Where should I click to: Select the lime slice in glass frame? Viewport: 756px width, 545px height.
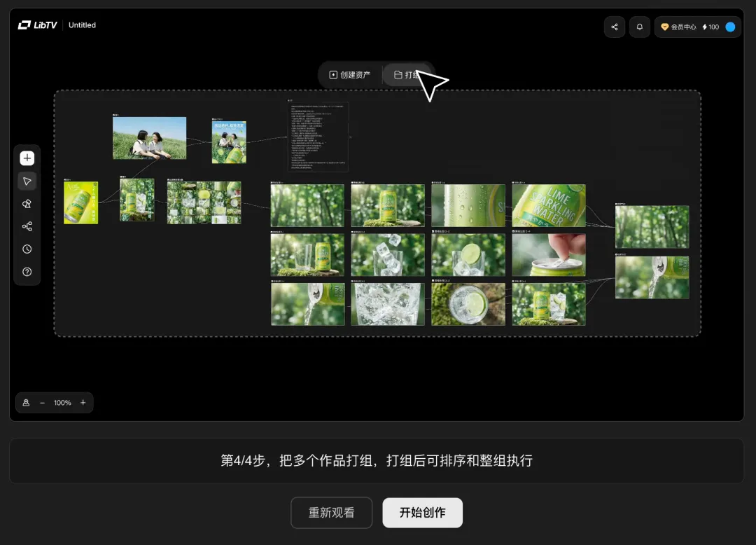pyautogui.click(x=468, y=255)
